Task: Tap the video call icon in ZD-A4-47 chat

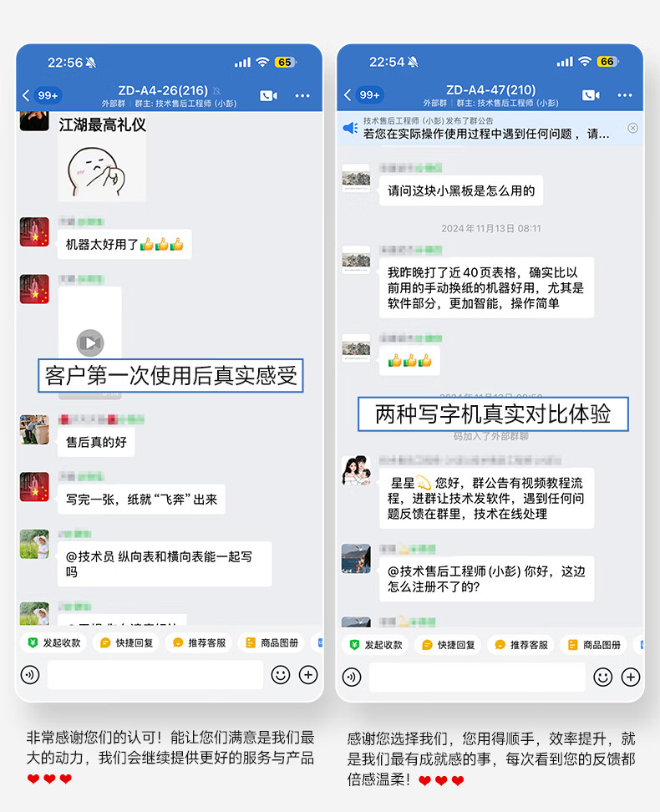Action: pos(591,95)
